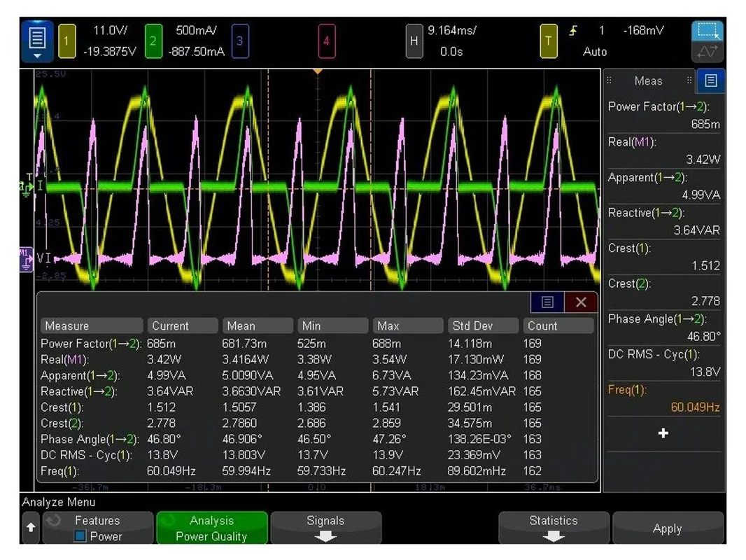Select Freq(1) row in statistics table

(x=317, y=471)
